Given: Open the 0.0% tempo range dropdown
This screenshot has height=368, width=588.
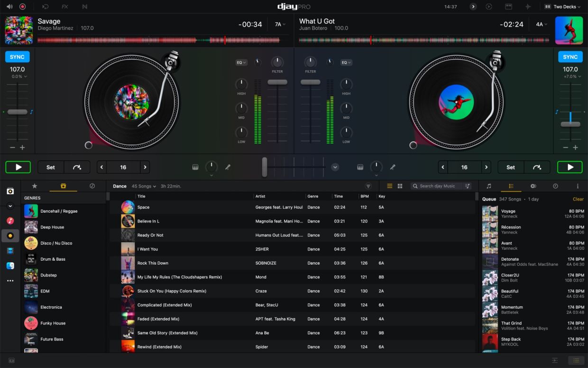Looking at the screenshot, I should [x=19, y=76].
